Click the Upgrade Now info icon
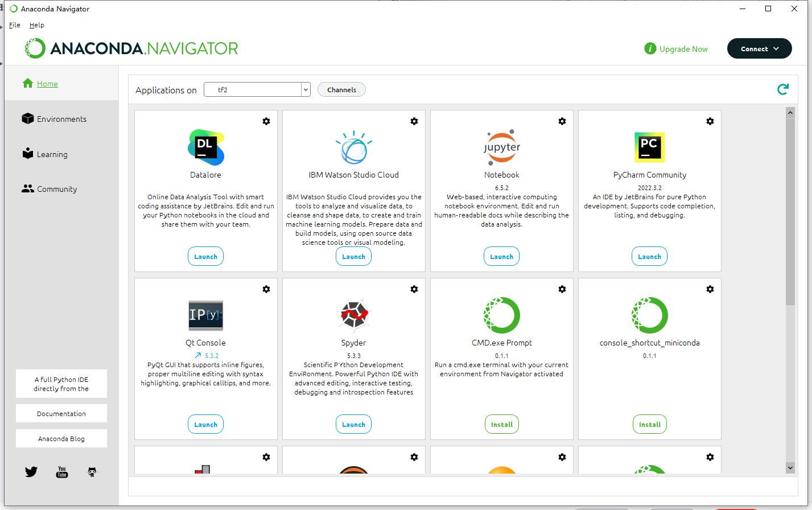This screenshot has width=812, height=510. [x=650, y=49]
